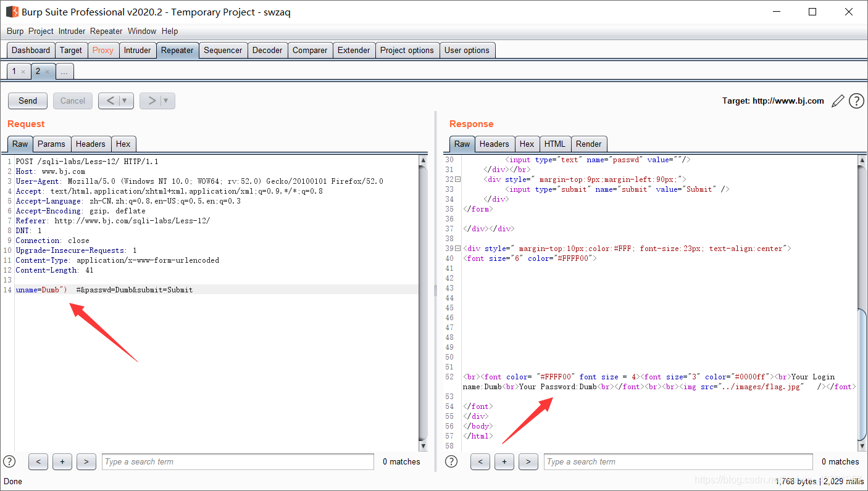Show the response Raw tab

tap(462, 144)
